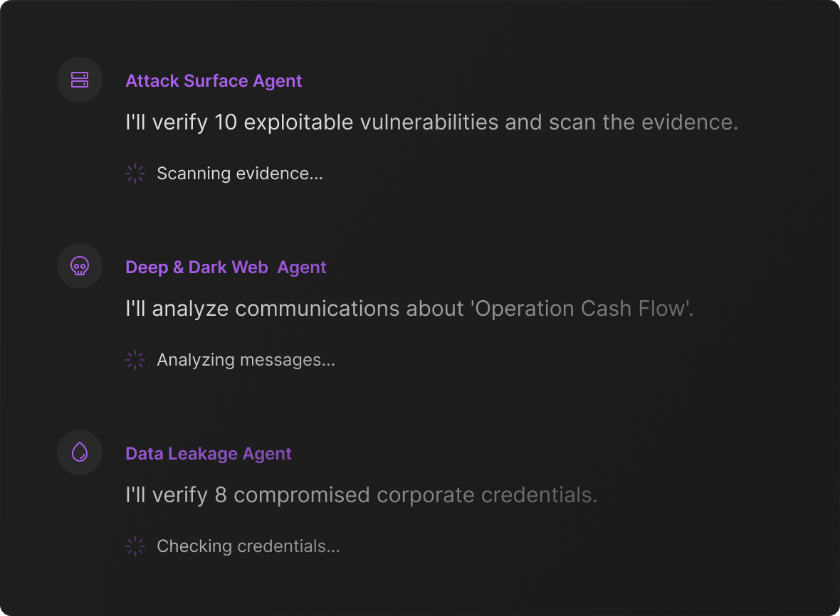Screen dimensions: 840x616
Task: Click the spinner beside Checking credentials
Action: click(x=135, y=546)
